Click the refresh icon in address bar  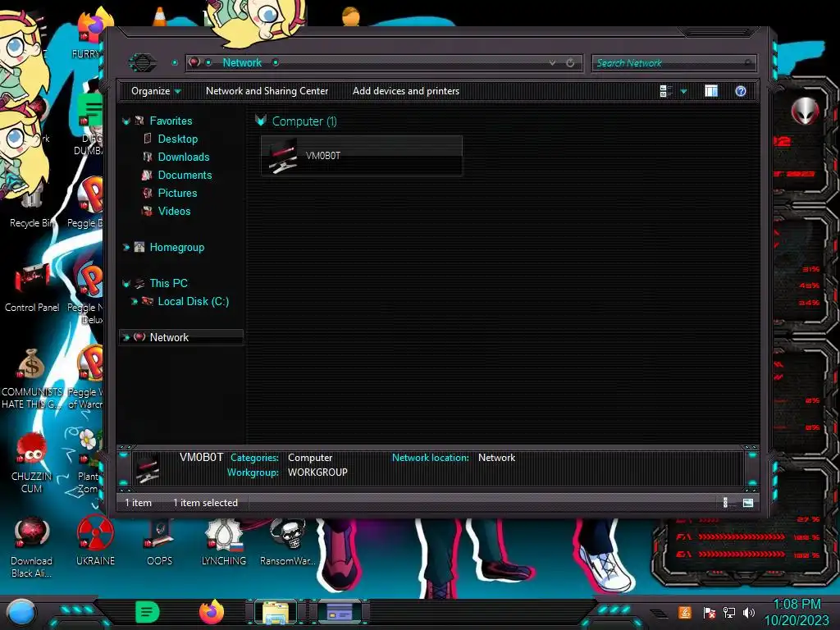pos(570,62)
